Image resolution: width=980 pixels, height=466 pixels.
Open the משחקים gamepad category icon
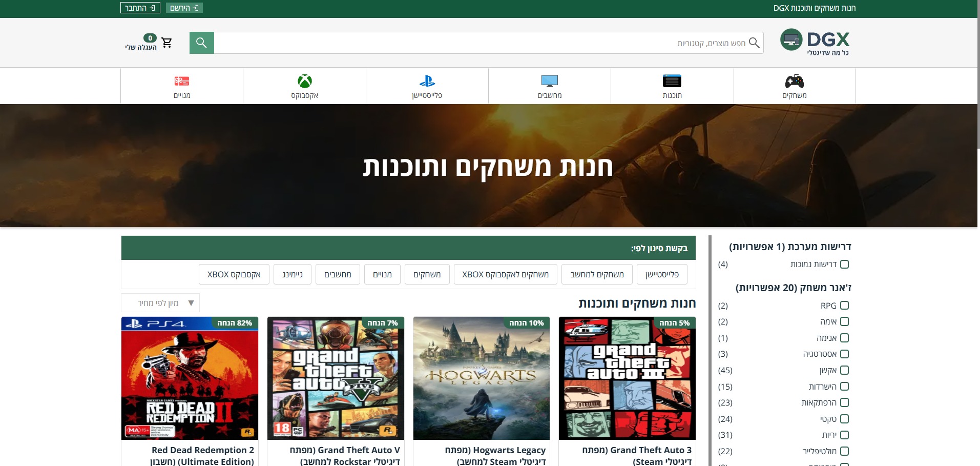tap(794, 81)
